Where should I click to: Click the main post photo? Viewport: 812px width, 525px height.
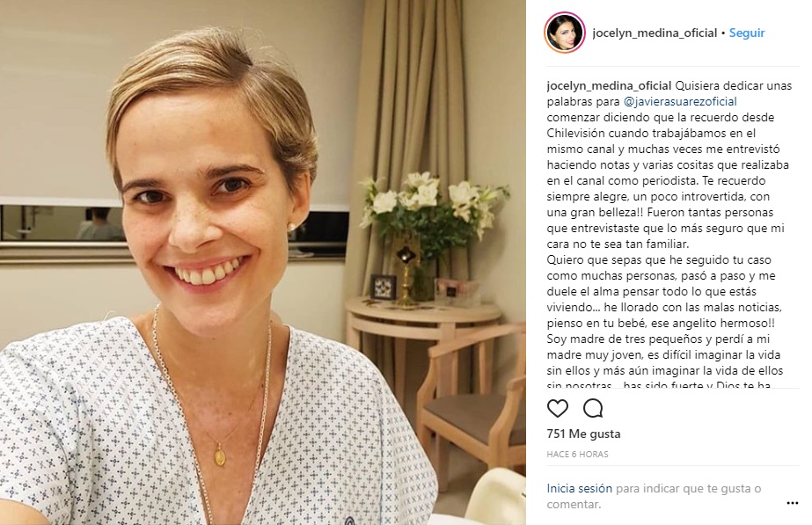[263, 262]
